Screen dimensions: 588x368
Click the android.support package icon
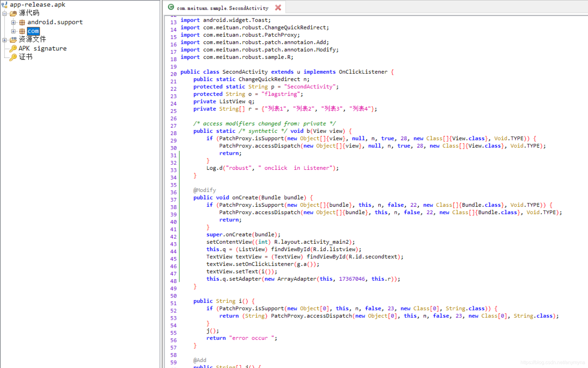(x=22, y=22)
